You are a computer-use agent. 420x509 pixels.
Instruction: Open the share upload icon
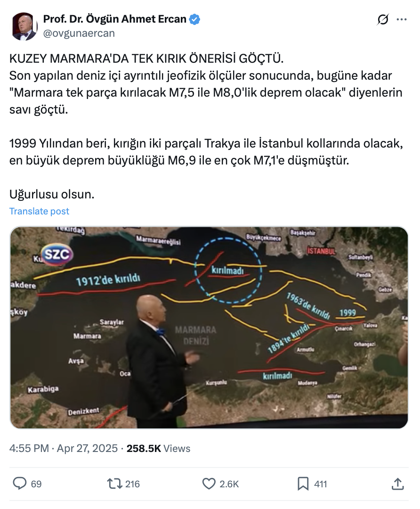tap(397, 484)
